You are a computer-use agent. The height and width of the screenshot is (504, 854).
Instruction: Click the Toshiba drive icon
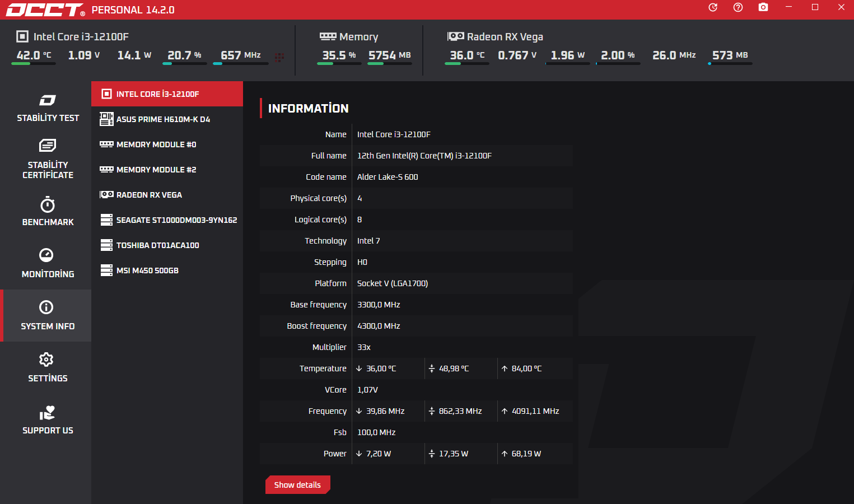coord(106,245)
